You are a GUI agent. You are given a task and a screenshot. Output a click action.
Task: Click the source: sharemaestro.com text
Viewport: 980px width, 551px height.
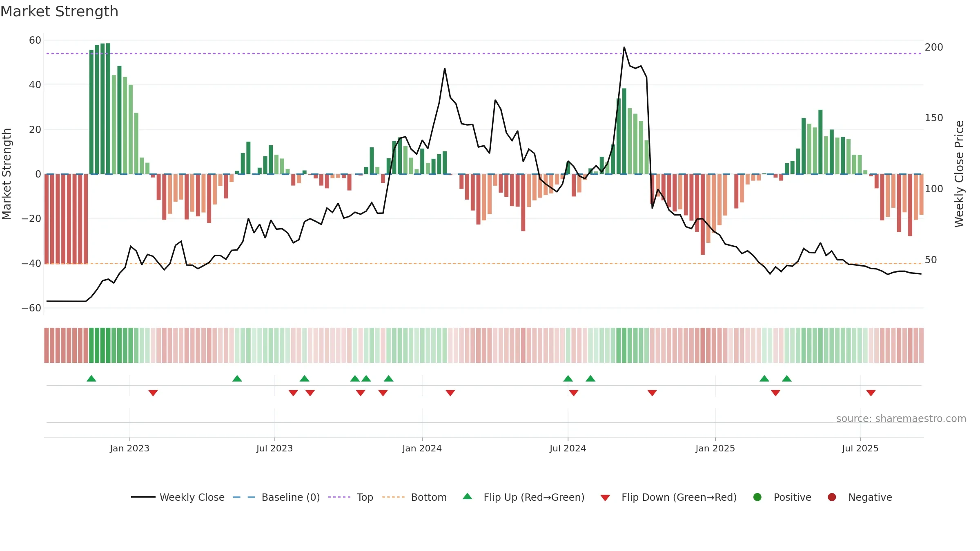click(x=901, y=418)
